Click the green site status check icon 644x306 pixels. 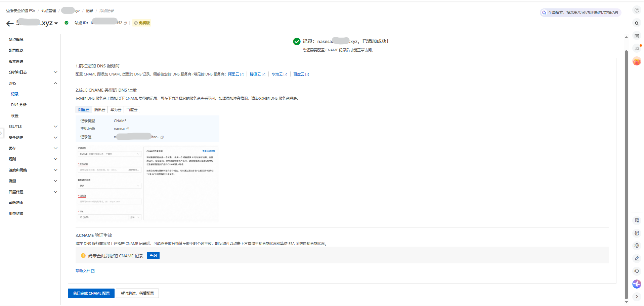(x=67, y=23)
